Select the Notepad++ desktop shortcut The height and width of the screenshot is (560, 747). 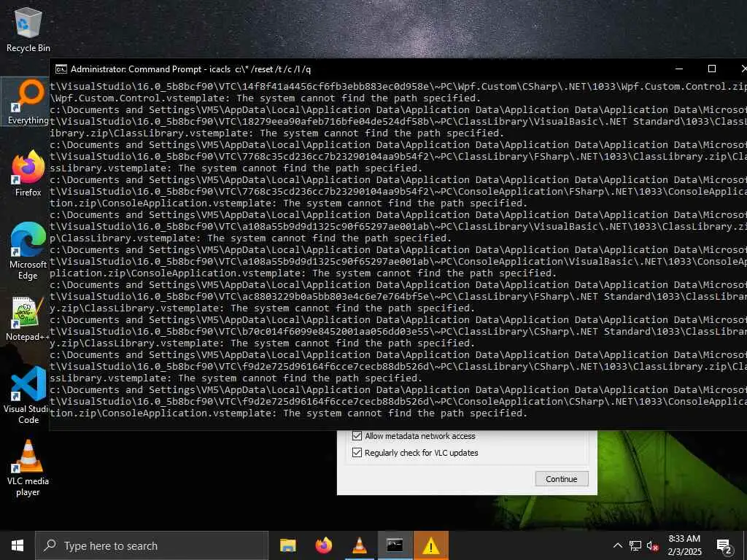28,319
